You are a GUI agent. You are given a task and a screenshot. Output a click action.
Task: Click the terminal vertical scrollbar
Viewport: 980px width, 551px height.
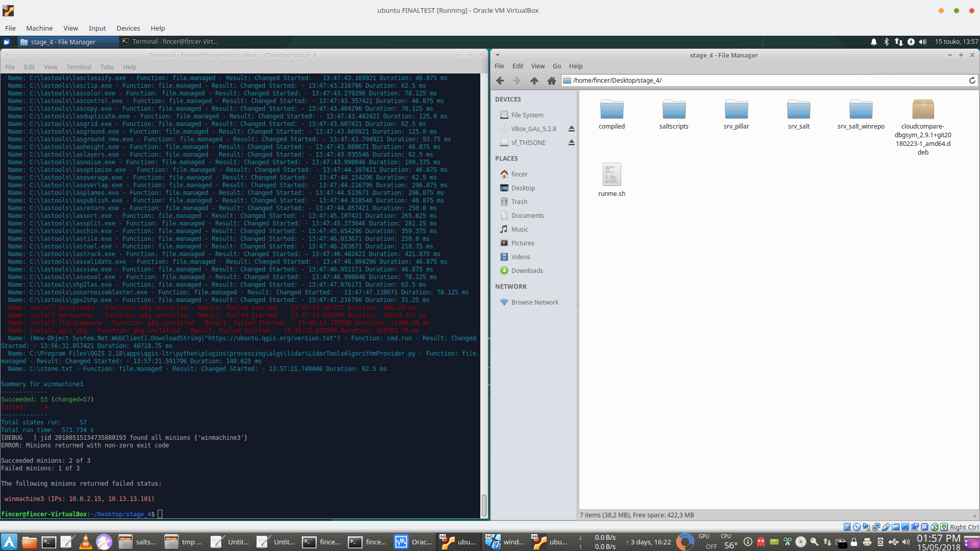point(484,505)
